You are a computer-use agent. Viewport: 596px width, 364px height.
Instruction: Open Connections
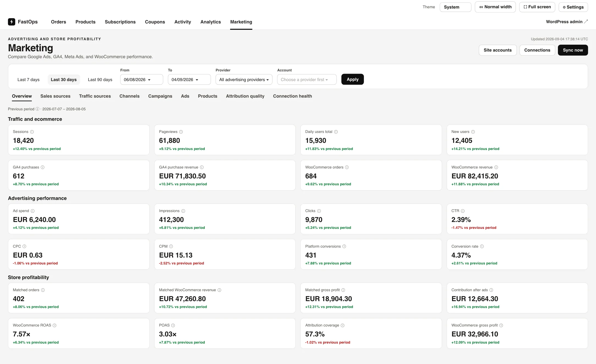(537, 50)
